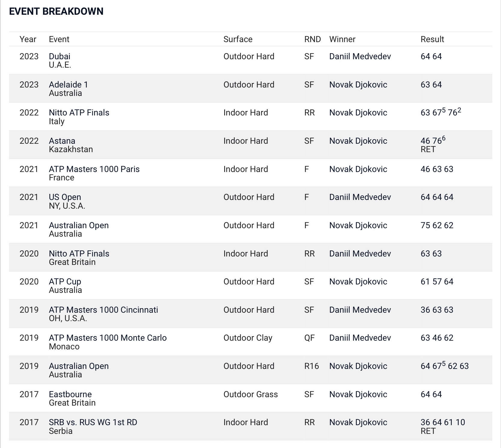Select Novak Djokovic in the Adelaide row

[358, 85]
